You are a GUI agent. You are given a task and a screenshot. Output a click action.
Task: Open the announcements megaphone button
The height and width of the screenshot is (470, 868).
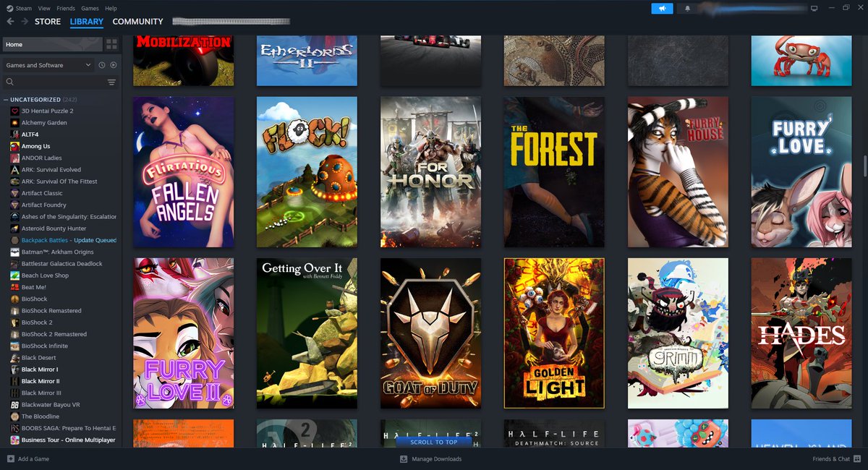[662, 9]
